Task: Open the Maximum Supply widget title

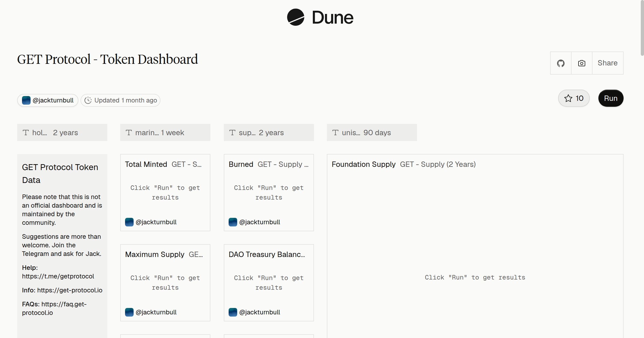Action: 155,254
